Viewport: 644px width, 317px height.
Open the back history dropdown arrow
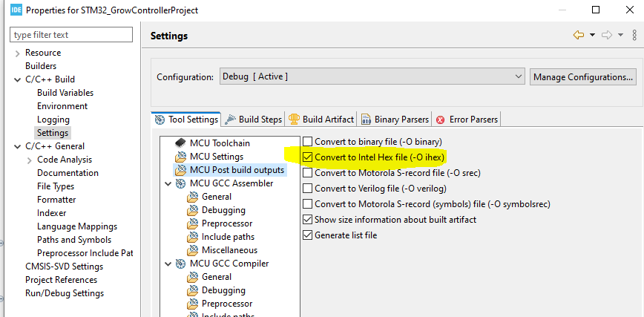pyautogui.click(x=593, y=36)
